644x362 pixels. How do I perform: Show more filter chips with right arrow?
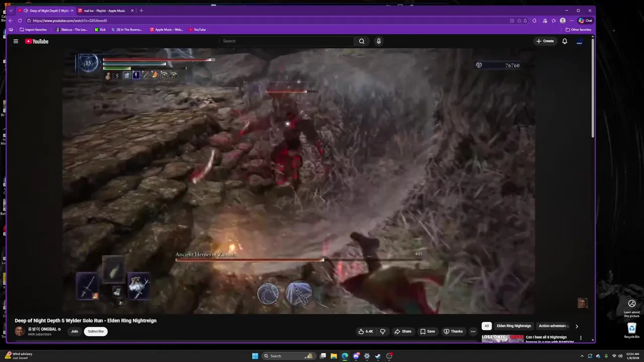click(577, 326)
